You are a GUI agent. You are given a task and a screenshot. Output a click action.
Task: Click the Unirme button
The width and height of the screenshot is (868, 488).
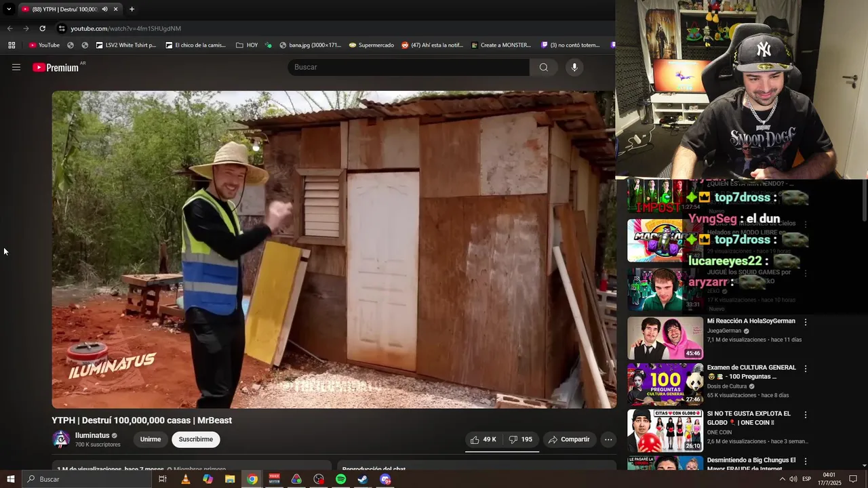151,439
